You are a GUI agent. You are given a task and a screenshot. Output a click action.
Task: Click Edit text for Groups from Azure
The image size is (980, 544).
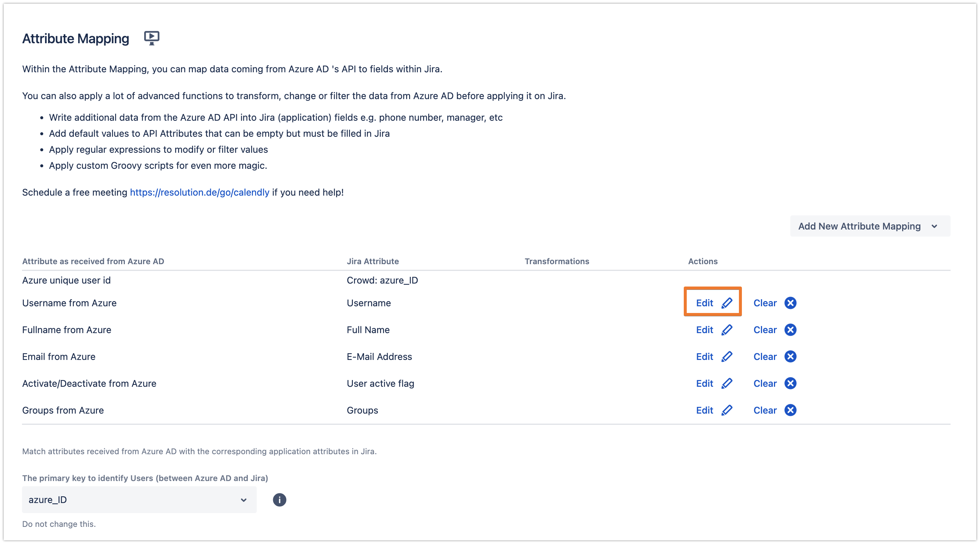pyautogui.click(x=704, y=410)
